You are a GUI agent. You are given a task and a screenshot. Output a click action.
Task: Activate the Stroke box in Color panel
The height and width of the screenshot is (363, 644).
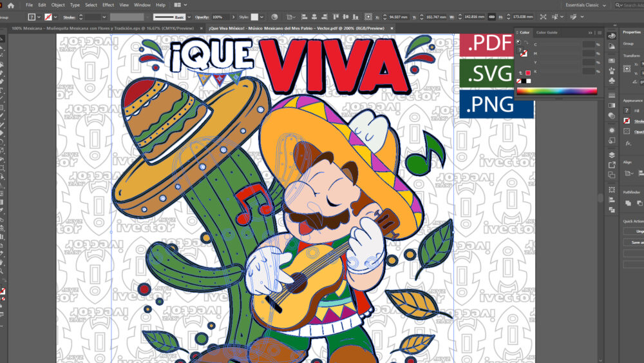click(x=523, y=53)
